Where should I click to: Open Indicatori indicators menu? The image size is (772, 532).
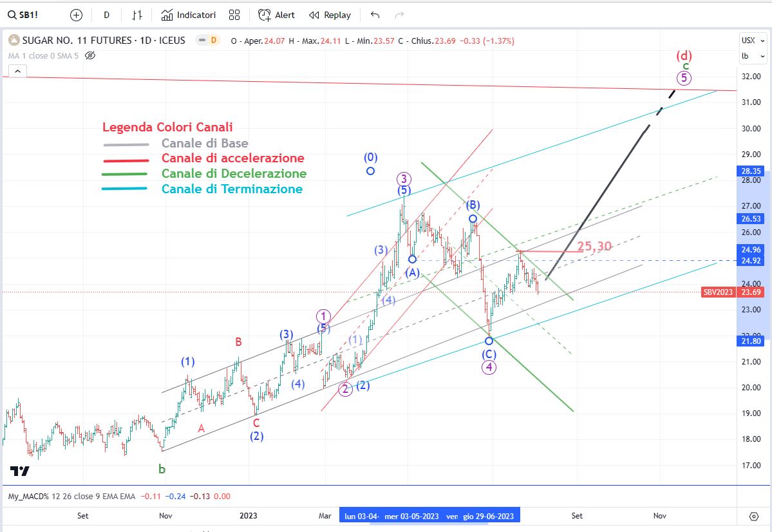pos(189,15)
